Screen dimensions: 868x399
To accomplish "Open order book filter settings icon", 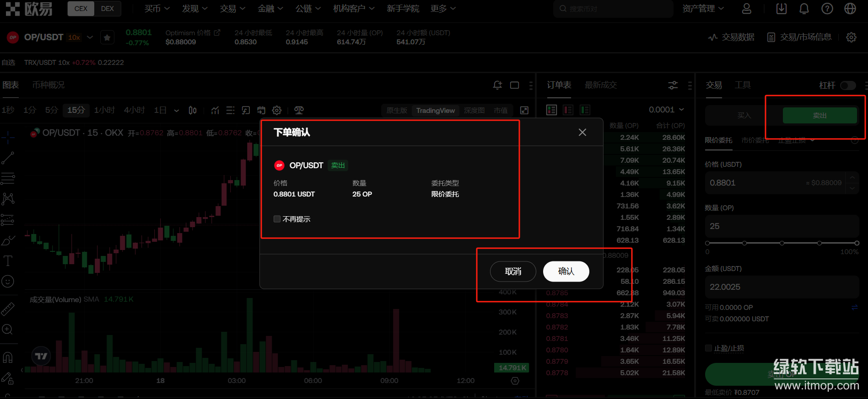I will click(673, 85).
